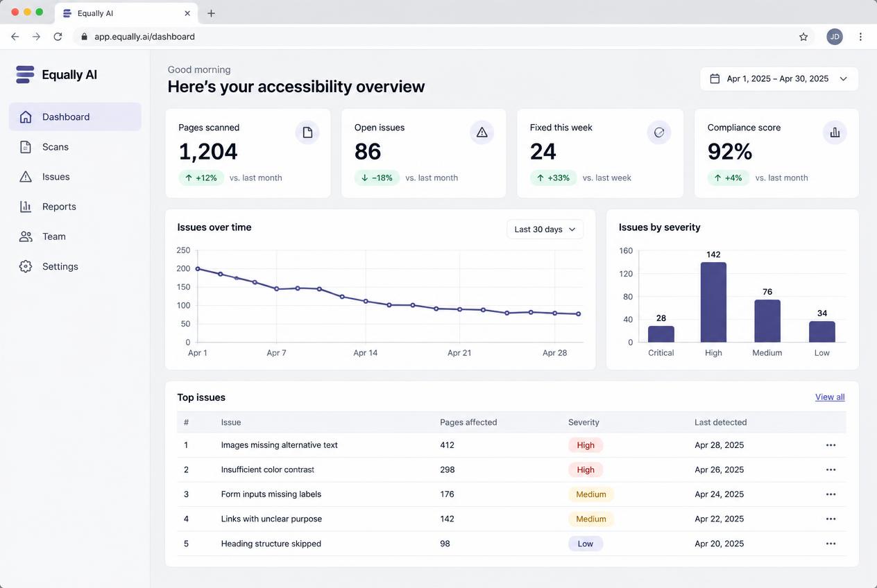Open a new browser tab

coord(211,13)
